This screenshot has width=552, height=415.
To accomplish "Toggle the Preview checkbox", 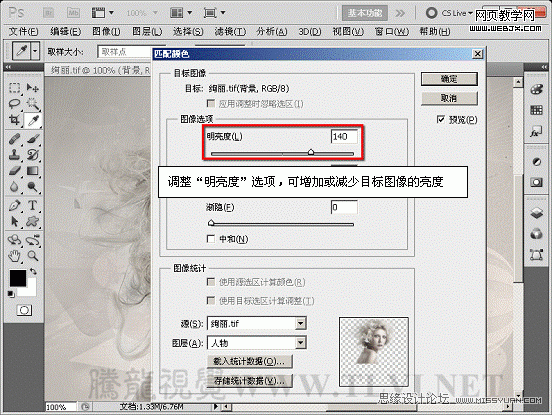I will tap(441, 120).
